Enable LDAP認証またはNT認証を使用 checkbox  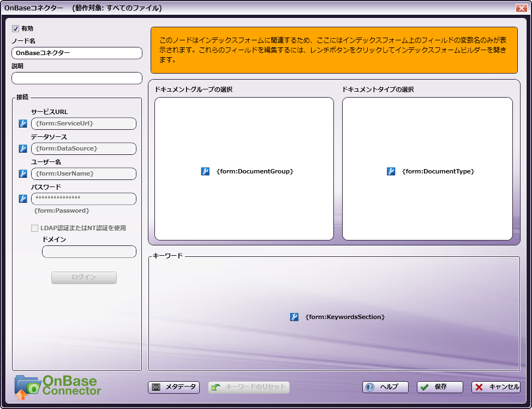(x=34, y=228)
